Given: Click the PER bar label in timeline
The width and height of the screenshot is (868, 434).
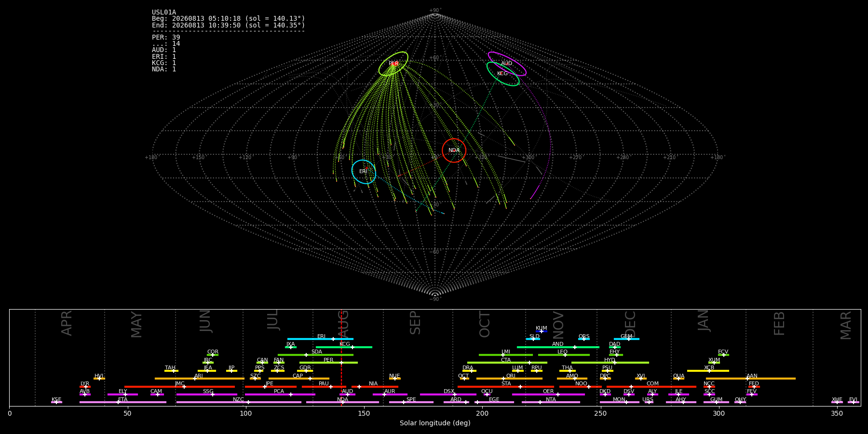Looking at the screenshot, I should (x=328, y=360).
